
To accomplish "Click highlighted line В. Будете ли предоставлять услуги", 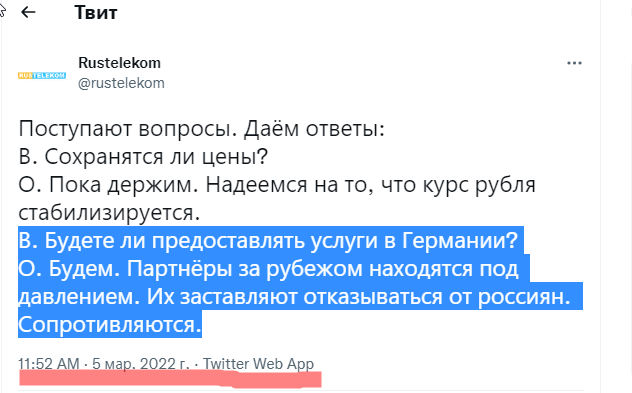I will click(268, 241).
